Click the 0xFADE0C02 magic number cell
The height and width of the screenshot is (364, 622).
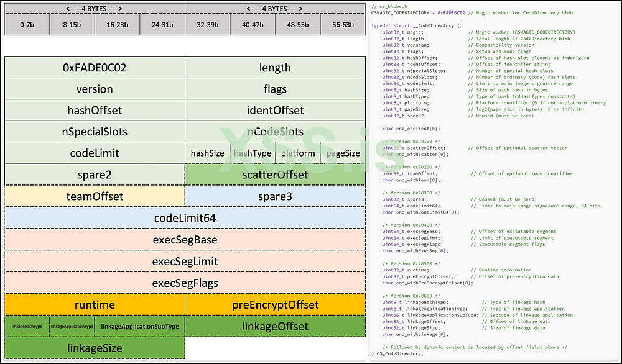[x=95, y=68]
